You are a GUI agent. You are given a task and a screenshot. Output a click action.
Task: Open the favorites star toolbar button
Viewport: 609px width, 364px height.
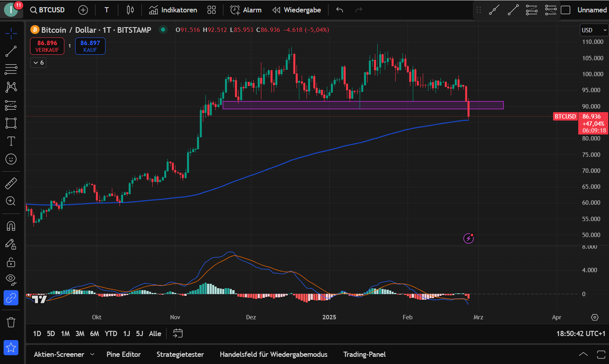click(x=11, y=348)
